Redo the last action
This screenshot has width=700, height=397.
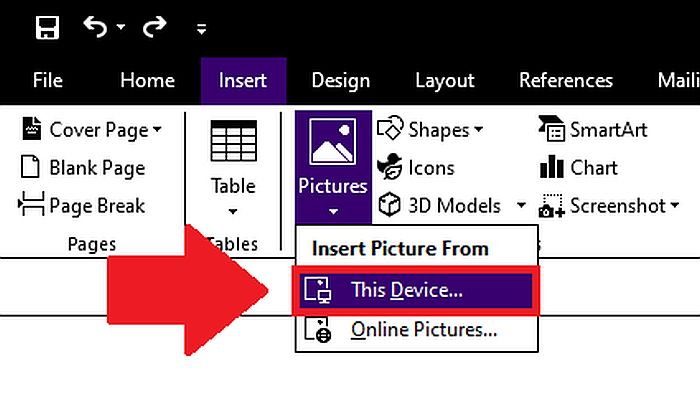pyautogui.click(x=154, y=27)
